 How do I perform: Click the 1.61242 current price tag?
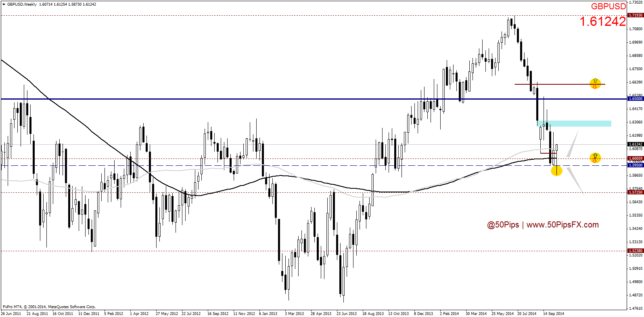636,144
